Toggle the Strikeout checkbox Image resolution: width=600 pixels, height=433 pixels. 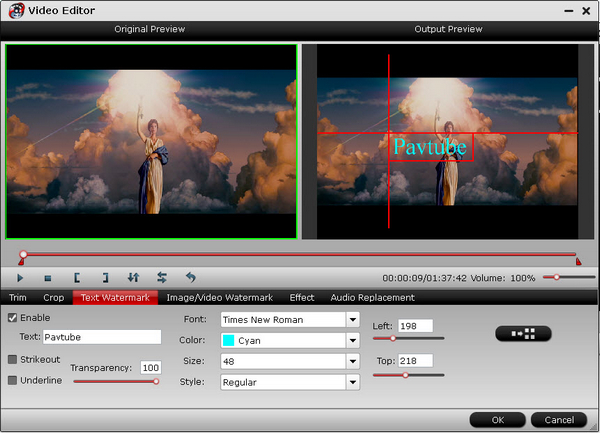pyautogui.click(x=12, y=359)
